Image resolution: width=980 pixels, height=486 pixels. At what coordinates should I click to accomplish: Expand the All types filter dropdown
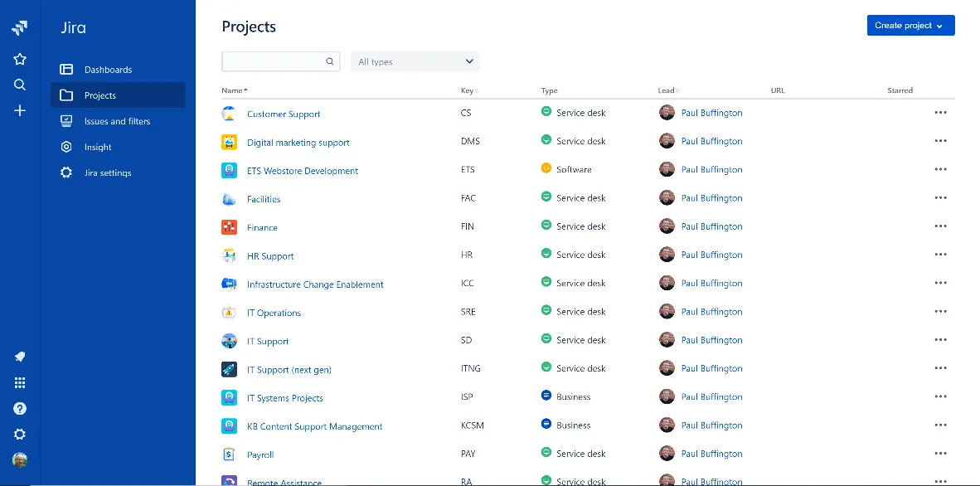pyautogui.click(x=415, y=61)
